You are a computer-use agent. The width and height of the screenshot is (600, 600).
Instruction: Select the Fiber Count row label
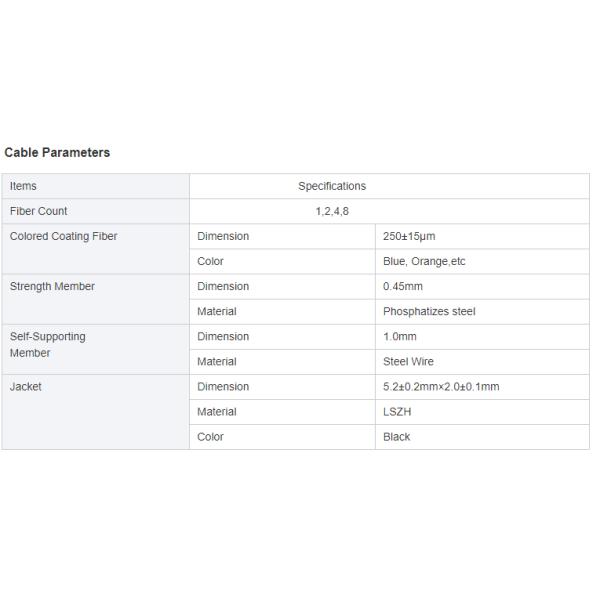(x=39, y=211)
